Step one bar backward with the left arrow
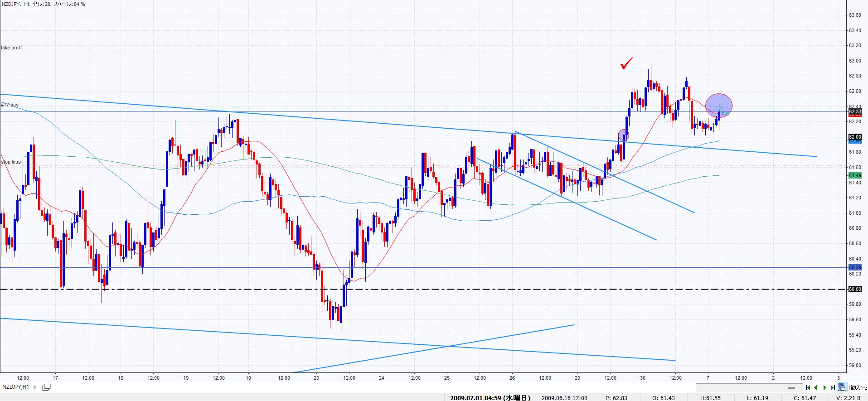The height and width of the screenshot is (401, 868). click(816, 388)
